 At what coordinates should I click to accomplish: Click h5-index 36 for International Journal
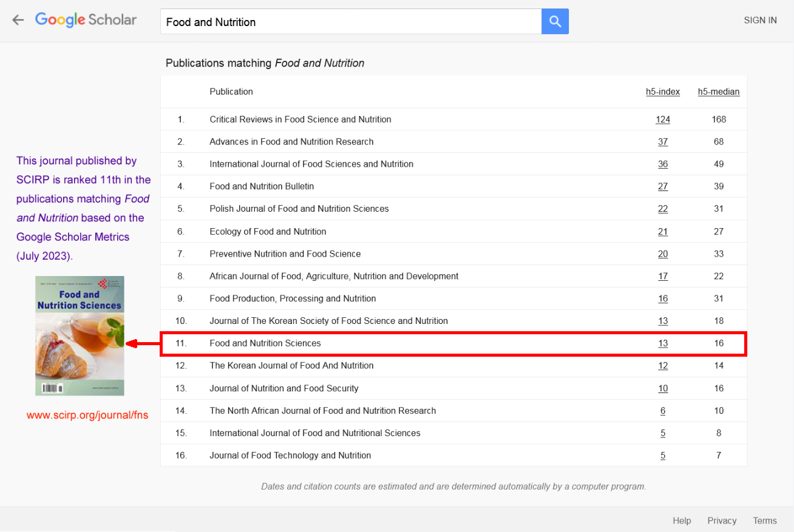point(662,164)
